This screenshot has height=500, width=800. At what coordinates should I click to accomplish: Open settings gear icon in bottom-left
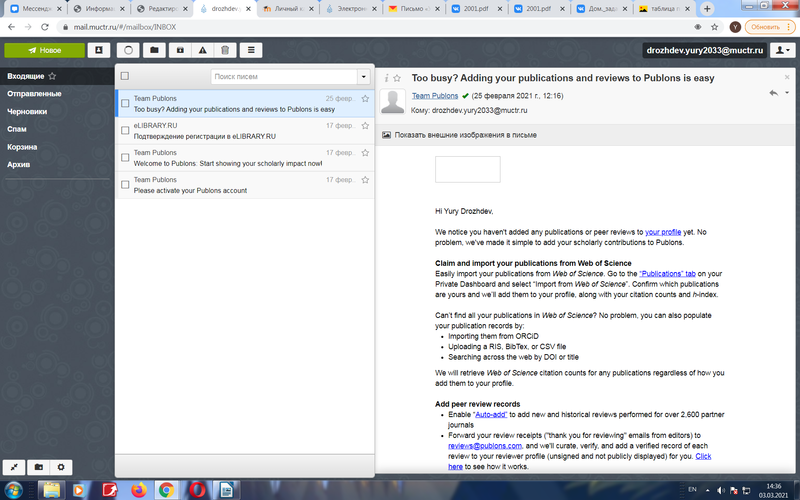(61, 467)
